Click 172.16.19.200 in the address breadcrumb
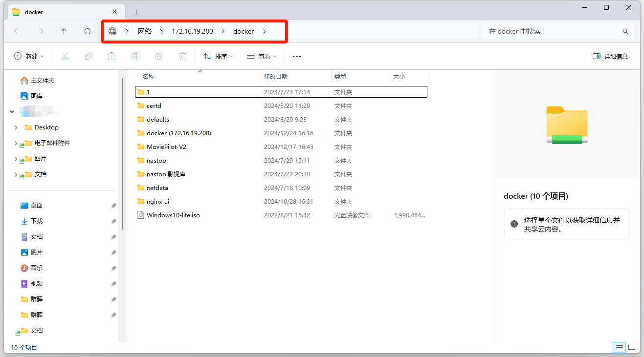Viewport: 644px width, 357px height. (192, 31)
